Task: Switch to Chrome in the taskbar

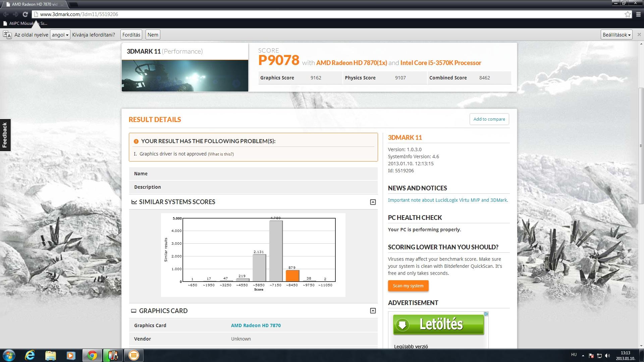Action: (x=92, y=355)
